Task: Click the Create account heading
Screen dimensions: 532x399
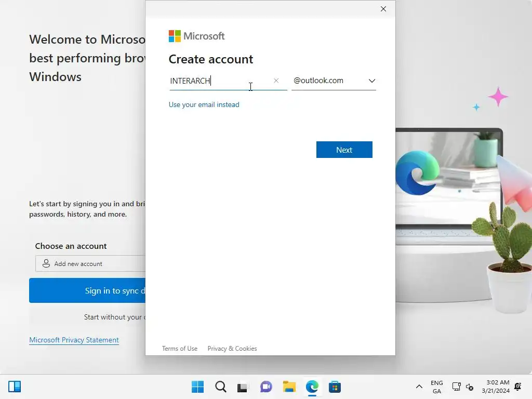Action: pos(211,59)
